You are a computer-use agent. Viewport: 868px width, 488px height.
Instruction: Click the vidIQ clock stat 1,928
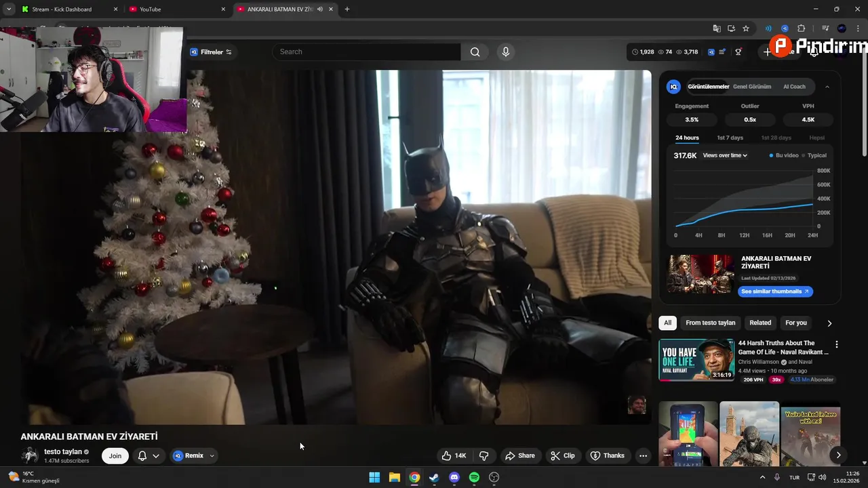point(643,52)
